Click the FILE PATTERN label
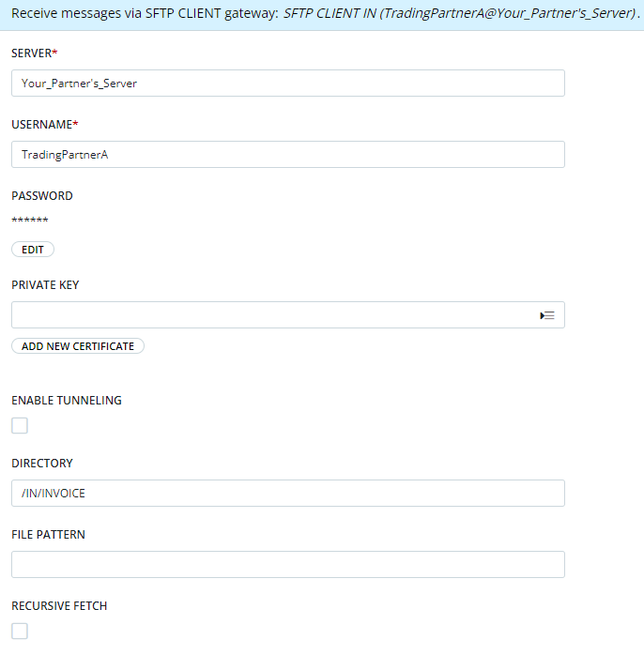 (x=48, y=535)
